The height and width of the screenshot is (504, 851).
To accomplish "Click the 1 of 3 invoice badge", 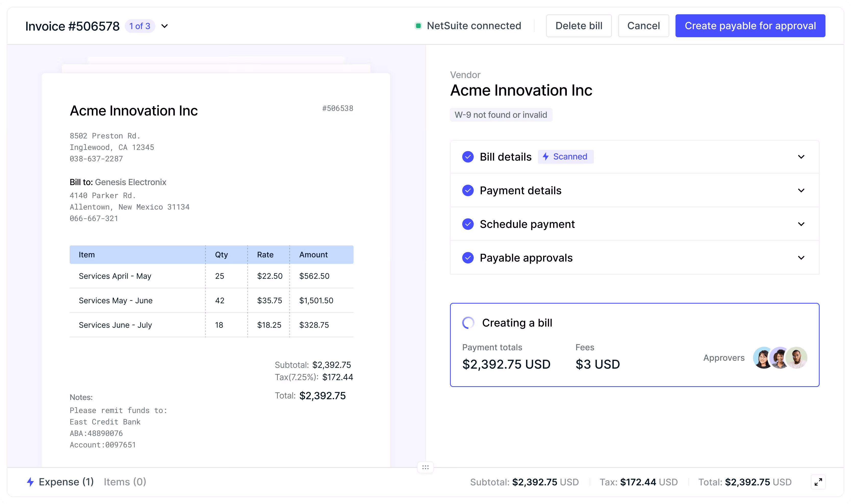I will pos(140,26).
